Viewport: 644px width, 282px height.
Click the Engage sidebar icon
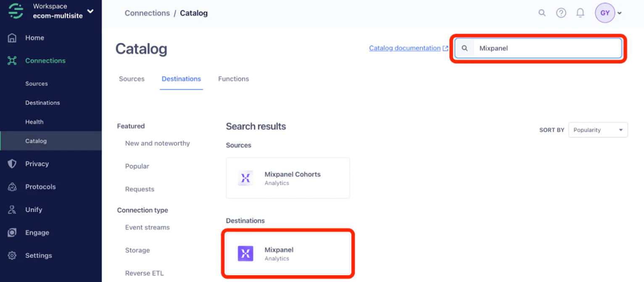point(12,233)
